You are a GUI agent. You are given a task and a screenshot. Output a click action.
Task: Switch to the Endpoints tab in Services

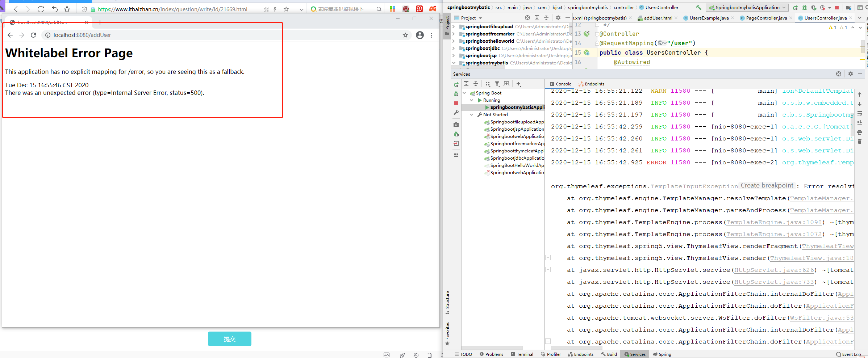(x=591, y=84)
